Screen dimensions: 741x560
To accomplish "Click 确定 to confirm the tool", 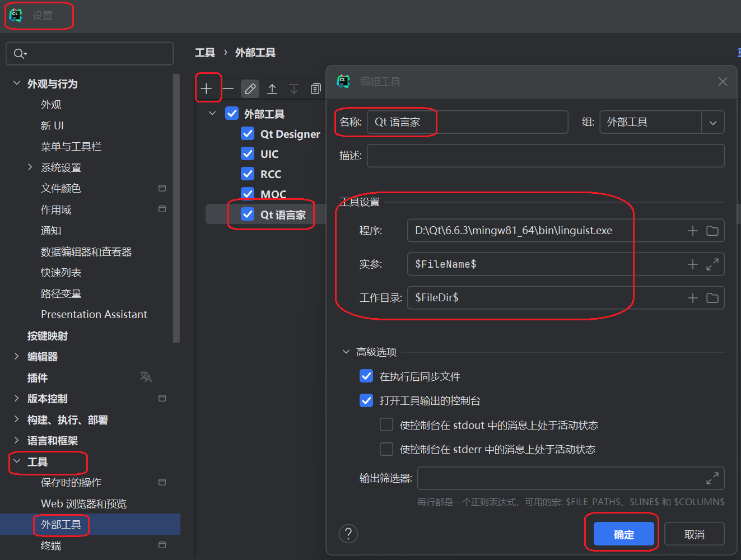I will click(624, 534).
